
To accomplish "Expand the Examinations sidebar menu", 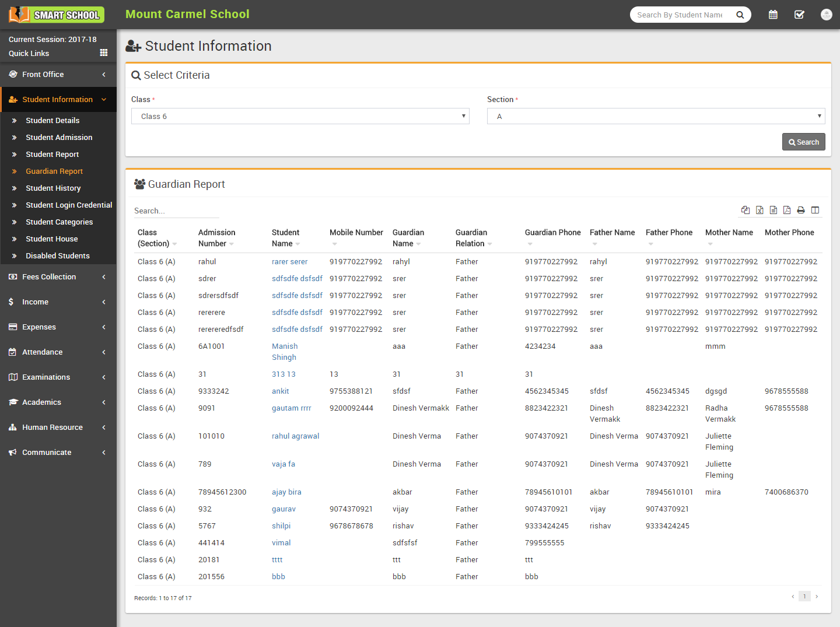I will [x=58, y=377].
